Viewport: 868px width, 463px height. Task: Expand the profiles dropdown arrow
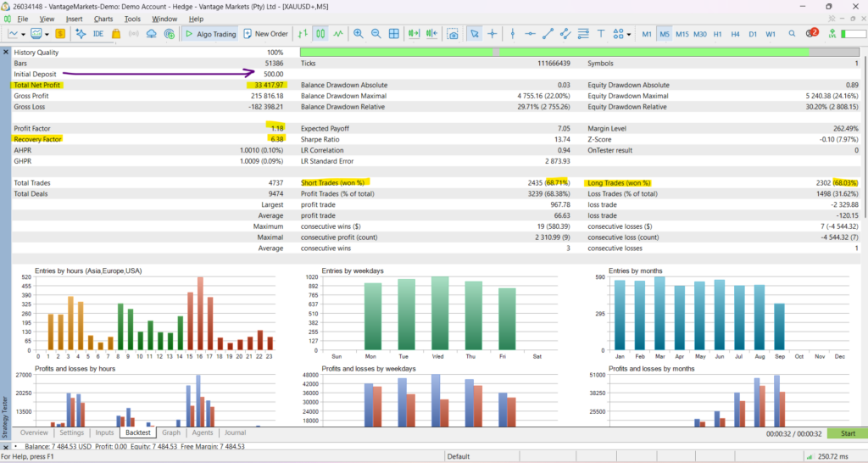47,34
